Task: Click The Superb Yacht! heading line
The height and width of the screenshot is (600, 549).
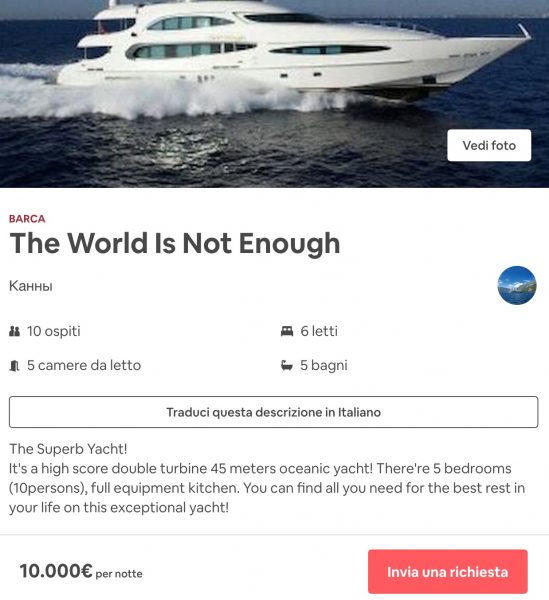Action: coord(68,449)
